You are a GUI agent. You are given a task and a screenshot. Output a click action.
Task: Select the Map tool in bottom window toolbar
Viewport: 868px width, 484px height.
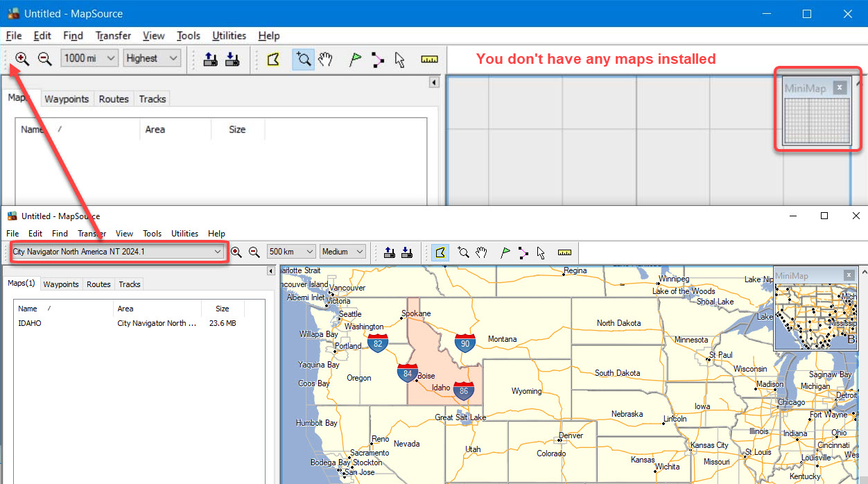440,252
